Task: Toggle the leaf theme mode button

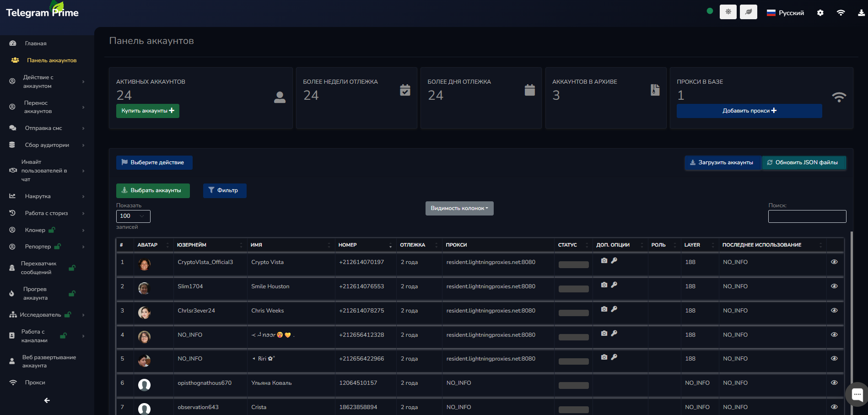Action: click(x=749, y=12)
